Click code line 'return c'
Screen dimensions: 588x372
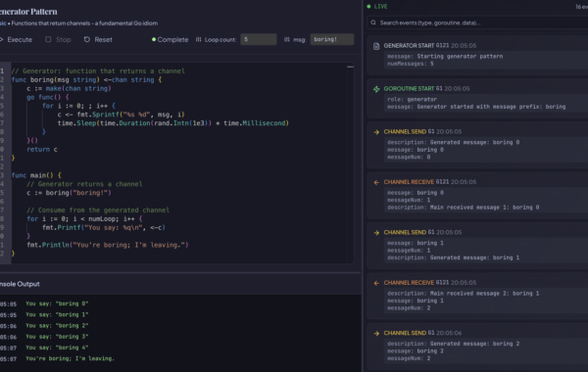tap(42, 149)
